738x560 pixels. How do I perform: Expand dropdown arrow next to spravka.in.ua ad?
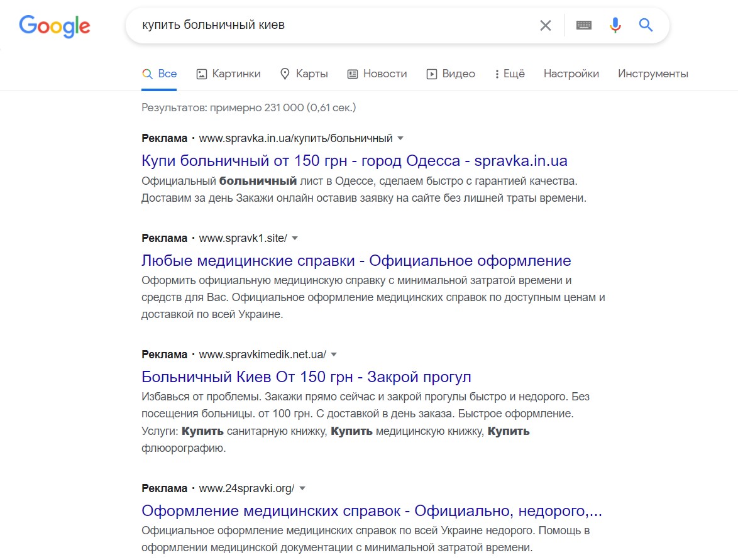point(401,138)
